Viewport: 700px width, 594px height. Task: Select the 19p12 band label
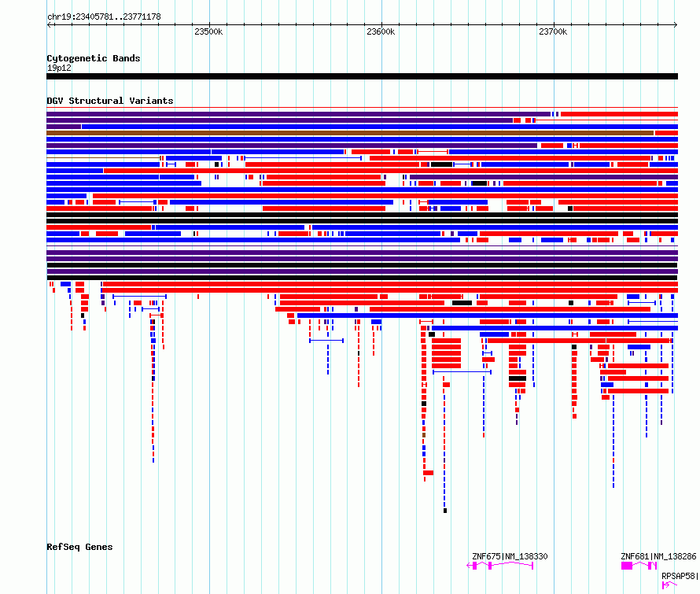59,68
